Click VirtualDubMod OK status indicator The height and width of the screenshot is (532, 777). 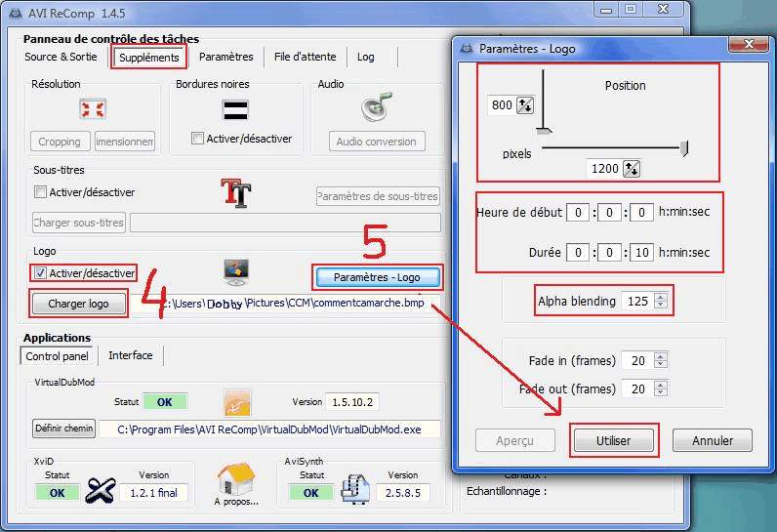pyautogui.click(x=165, y=402)
